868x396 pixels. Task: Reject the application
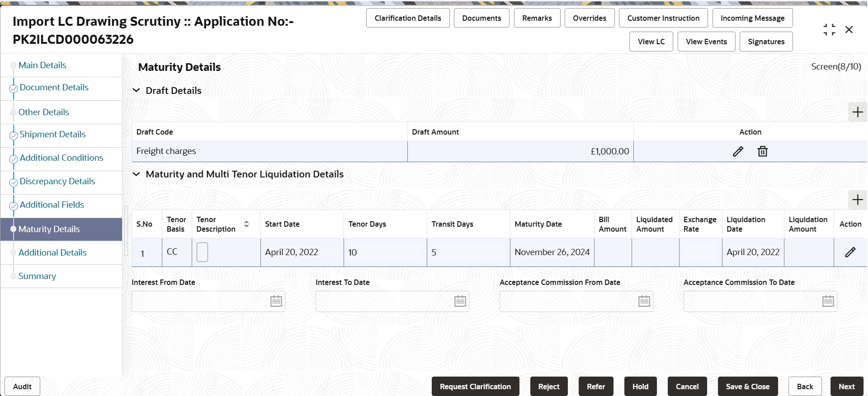pos(548,387)
